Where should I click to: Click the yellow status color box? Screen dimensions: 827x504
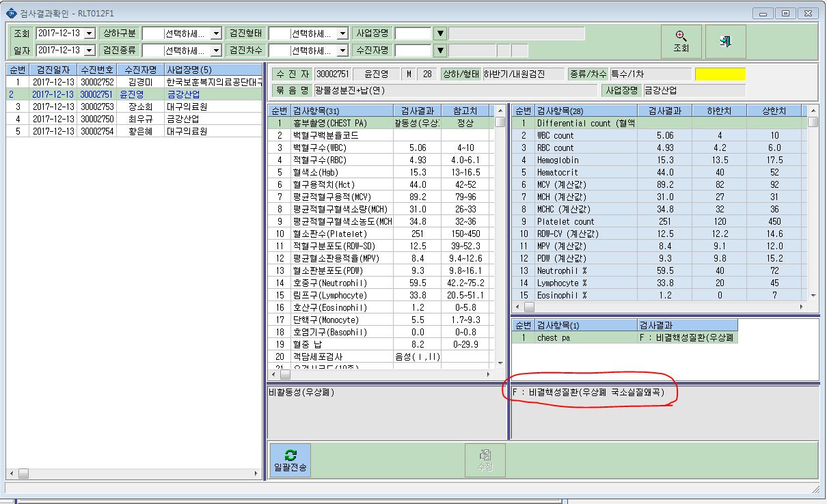click(720, 74)
